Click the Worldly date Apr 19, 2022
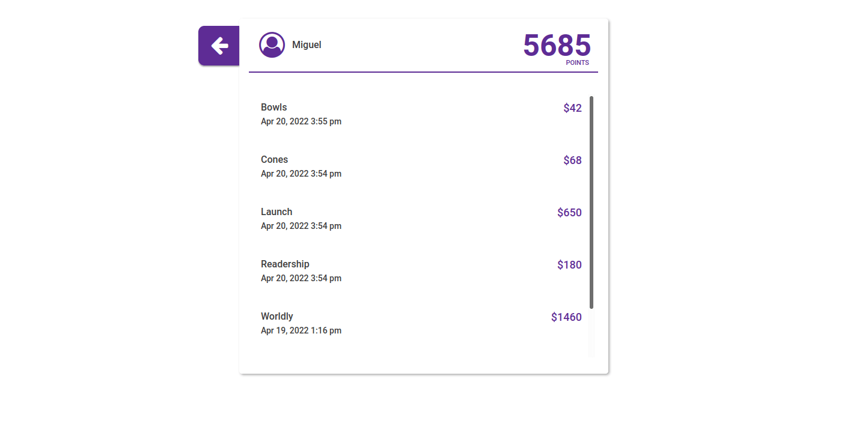Screen dimensions: 868x432 (x=301, y=330)
